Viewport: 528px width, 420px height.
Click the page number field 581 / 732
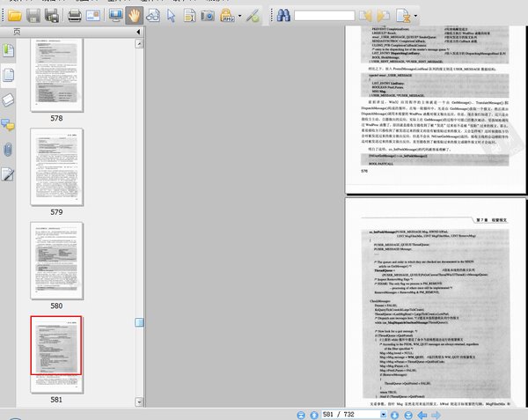350,415
